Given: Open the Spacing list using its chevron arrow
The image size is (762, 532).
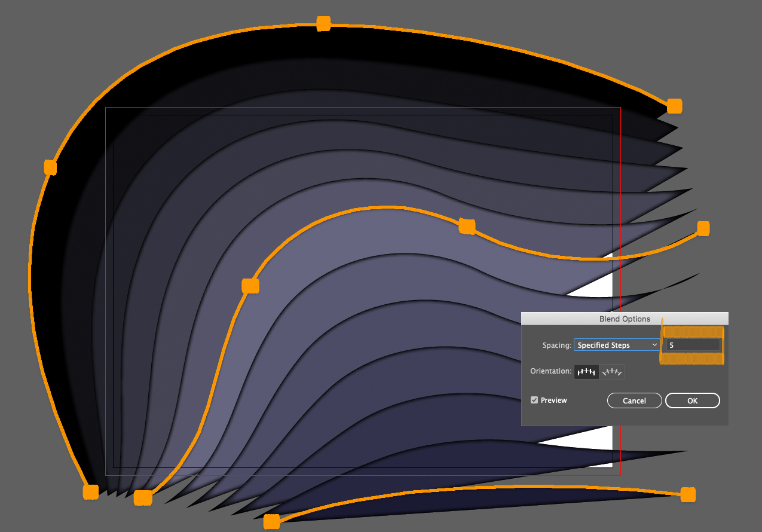Looking at the screenshot, I should [x=654, y=345].
